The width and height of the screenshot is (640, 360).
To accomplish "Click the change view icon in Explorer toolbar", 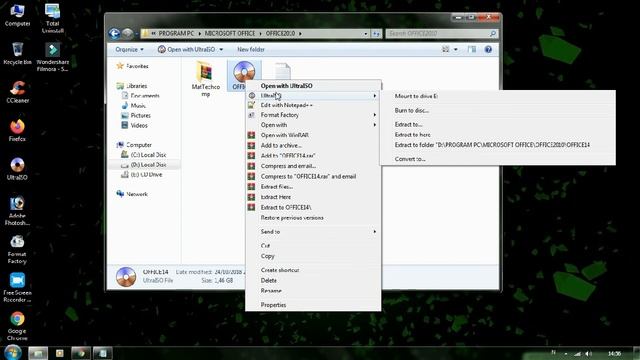I will click(445, 49).
